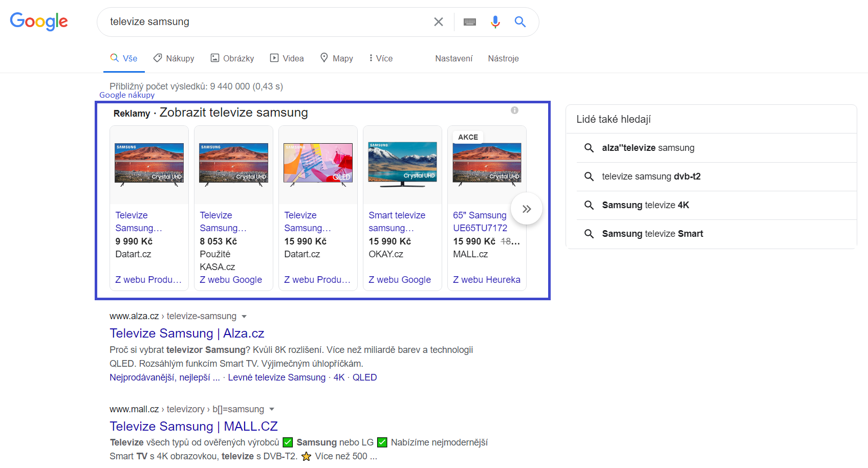Open the Více more options menu
The height and width of the screenshot is (468, 868).
click(381, 58)
